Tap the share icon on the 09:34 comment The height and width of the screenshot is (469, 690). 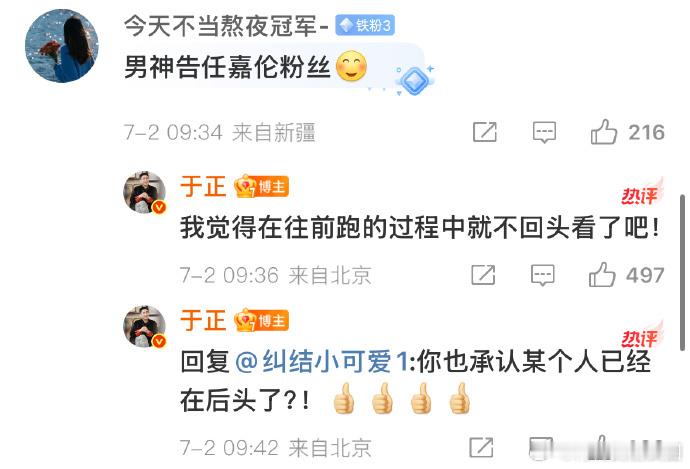(x=484, y=132)
